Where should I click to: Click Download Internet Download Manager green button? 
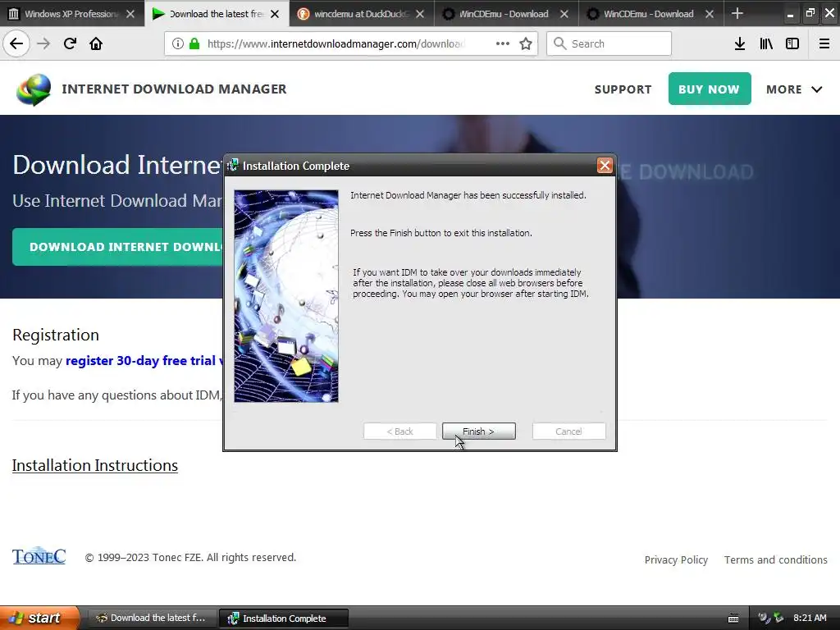tap(118, 247)
